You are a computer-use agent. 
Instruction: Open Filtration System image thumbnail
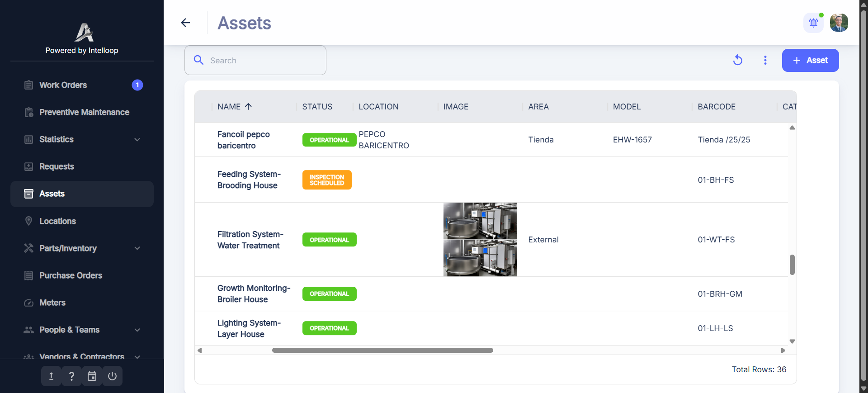[x=480, y=239]
